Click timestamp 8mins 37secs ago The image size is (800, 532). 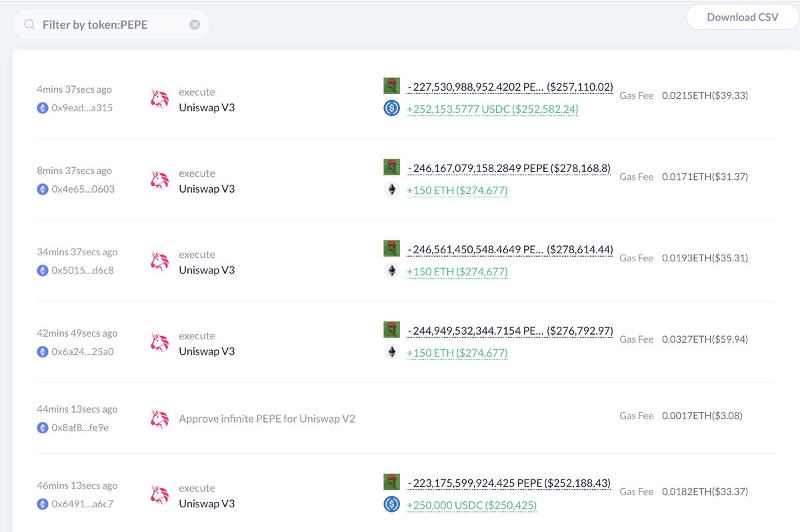pos(74,171)
